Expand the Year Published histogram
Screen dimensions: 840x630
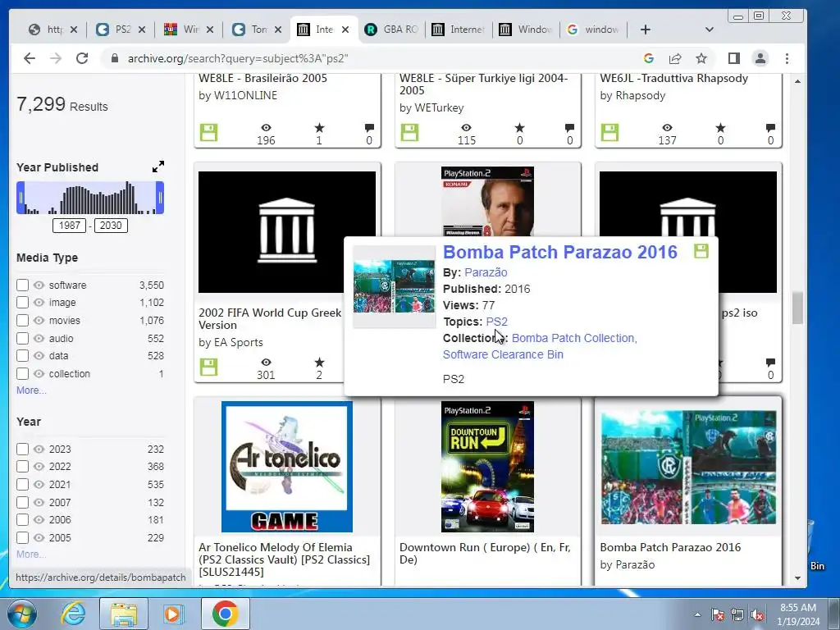click(158, 167)
